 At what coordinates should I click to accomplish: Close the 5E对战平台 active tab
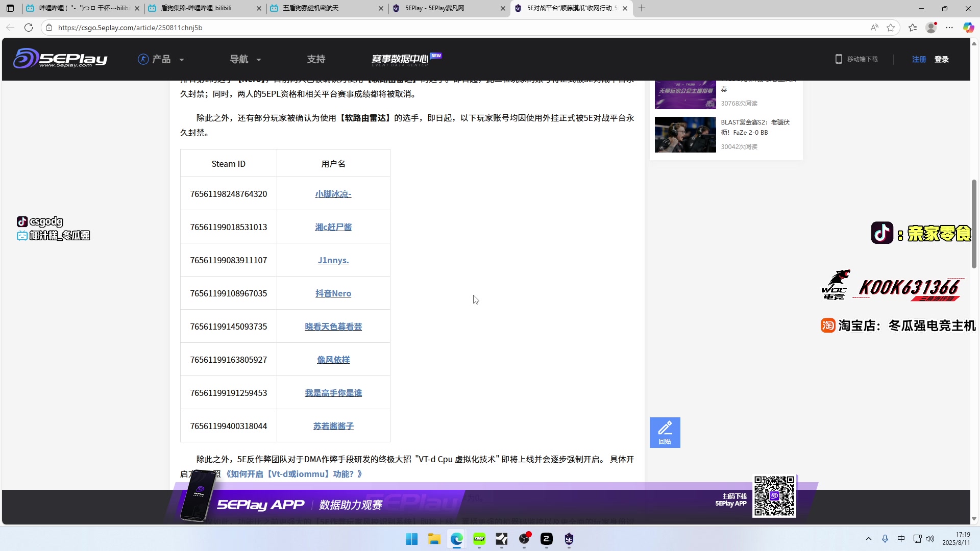coord(625,8)
